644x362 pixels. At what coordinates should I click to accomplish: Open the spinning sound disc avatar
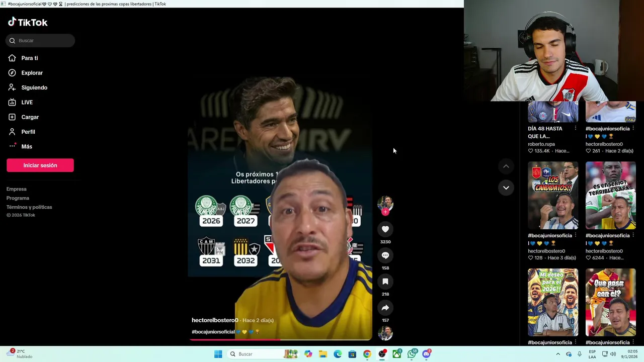point(385,333)
